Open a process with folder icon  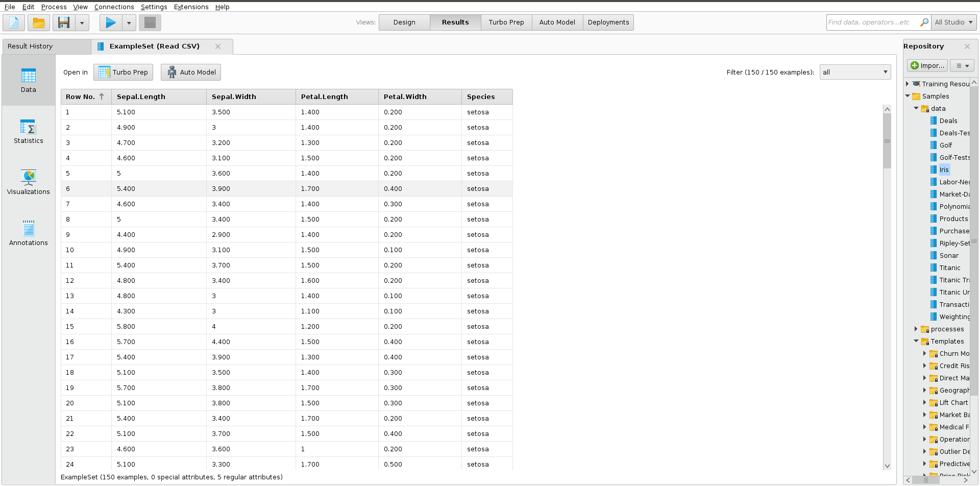coord(38,22)
